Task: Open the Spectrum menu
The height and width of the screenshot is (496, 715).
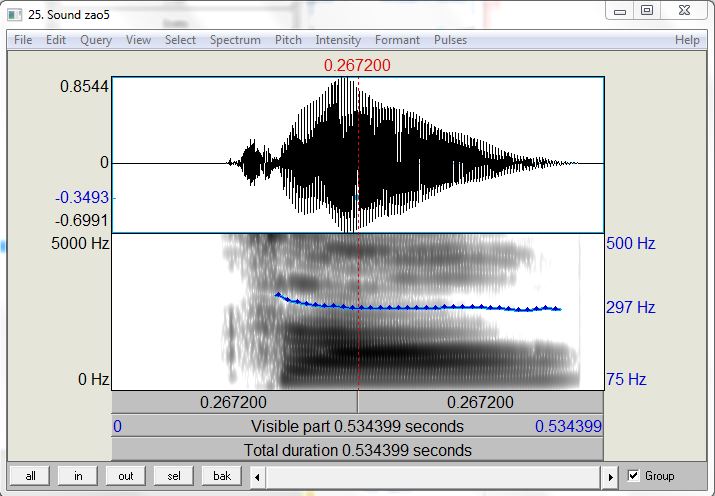Action: pos(235,40)
